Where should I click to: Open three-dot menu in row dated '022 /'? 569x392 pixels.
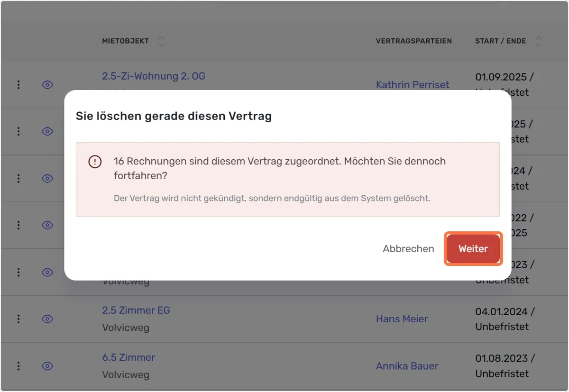coord(18,225)
